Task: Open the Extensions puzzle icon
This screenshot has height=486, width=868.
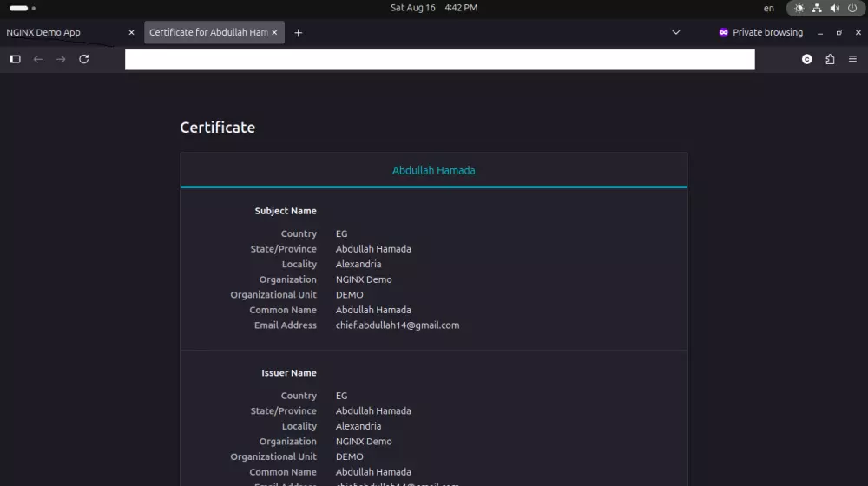Action: point(830,59)
